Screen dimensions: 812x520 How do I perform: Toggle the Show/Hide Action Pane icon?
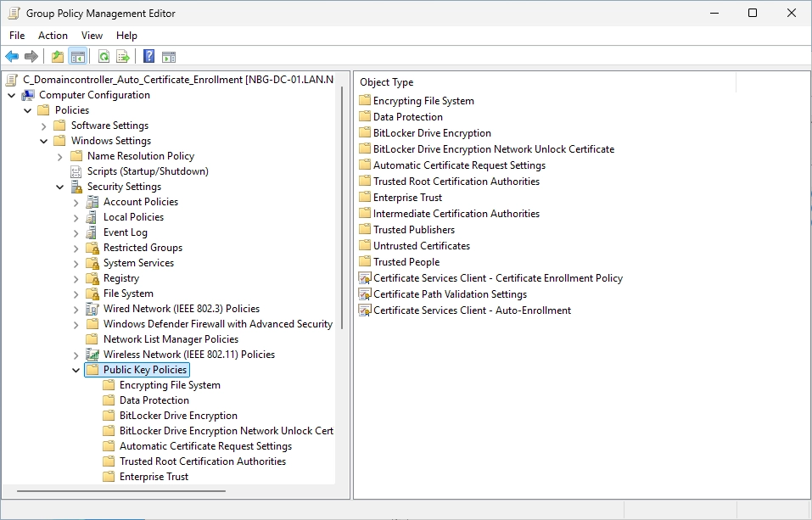(169, 57)
